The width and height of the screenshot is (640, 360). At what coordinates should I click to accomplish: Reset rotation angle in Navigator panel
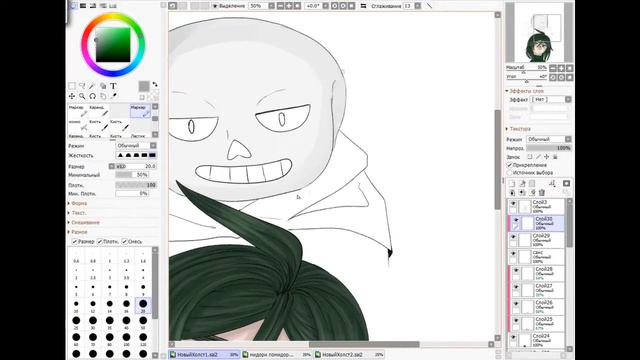point(569,77)
